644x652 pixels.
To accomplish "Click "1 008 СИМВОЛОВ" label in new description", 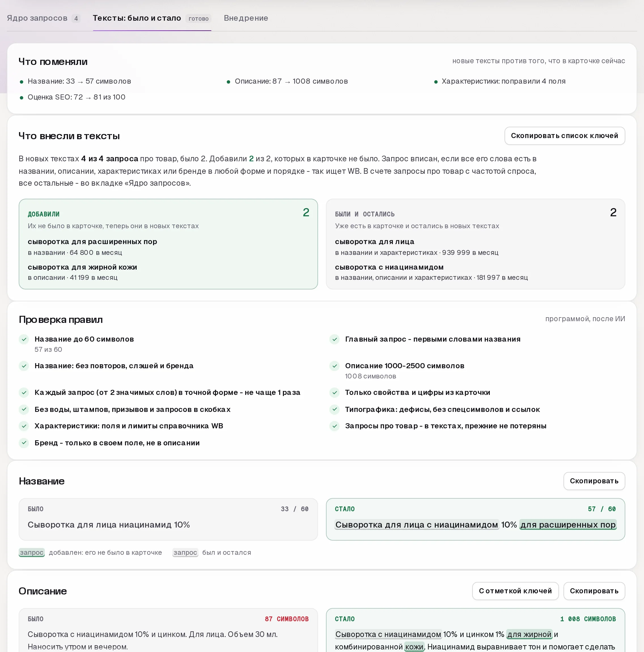I will coord(588,619).
